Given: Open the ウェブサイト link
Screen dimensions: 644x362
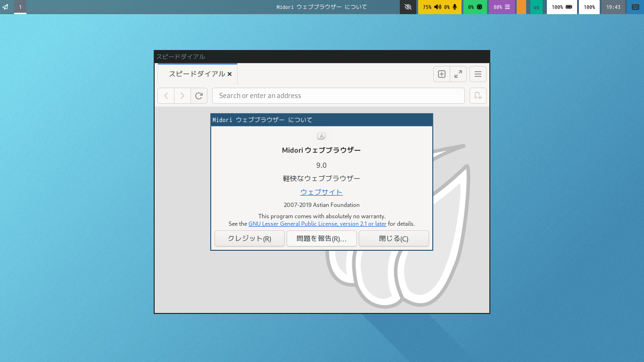Looking at the screenshot, I should tap(322, 192).
